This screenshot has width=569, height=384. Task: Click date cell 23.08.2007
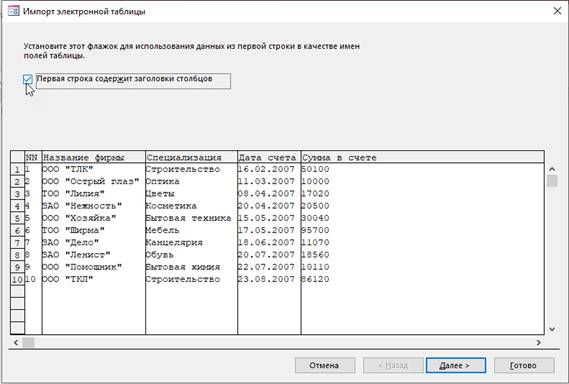269,279
